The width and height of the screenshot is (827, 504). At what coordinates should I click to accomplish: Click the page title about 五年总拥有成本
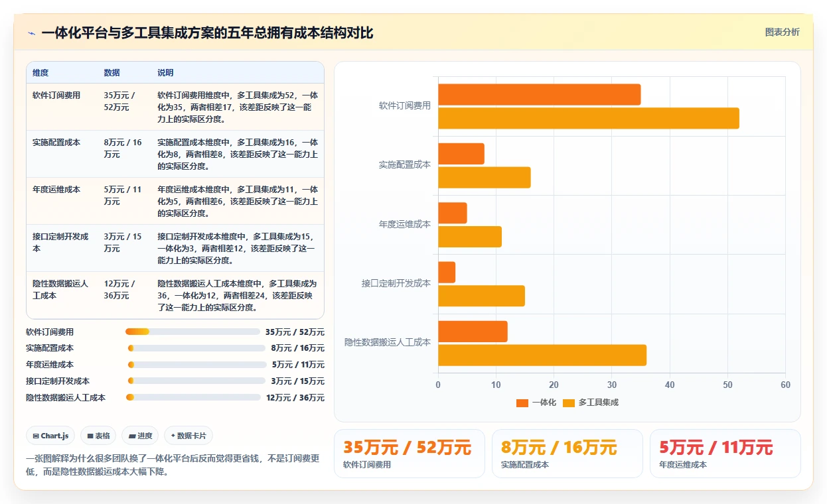pyautogui.click(x=207, y=32)
